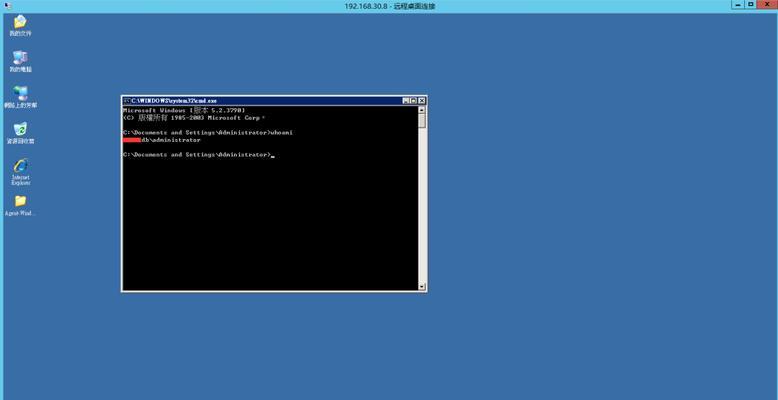
Task: Click the whoami output line db\administrator
Action: click(162, 140)
